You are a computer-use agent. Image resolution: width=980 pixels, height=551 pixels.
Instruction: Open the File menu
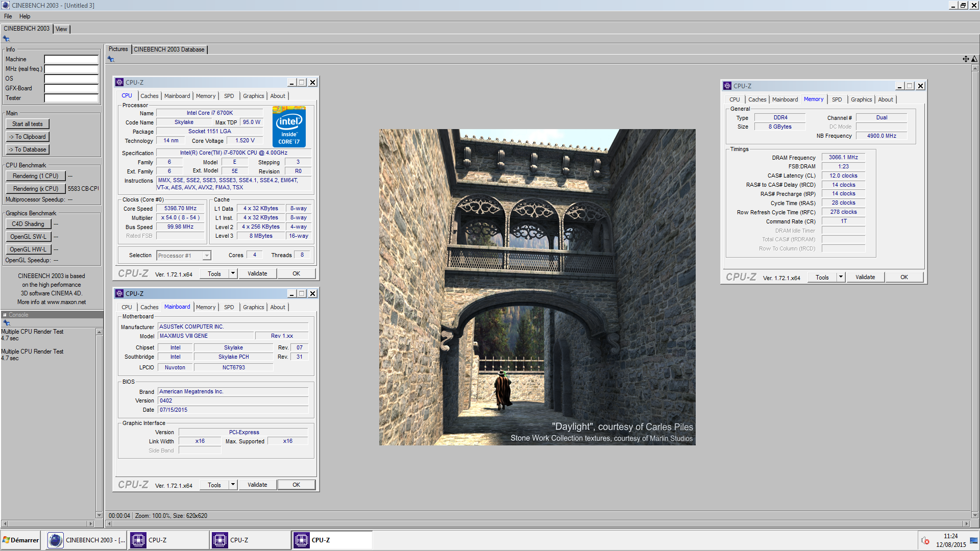point(8,16)
